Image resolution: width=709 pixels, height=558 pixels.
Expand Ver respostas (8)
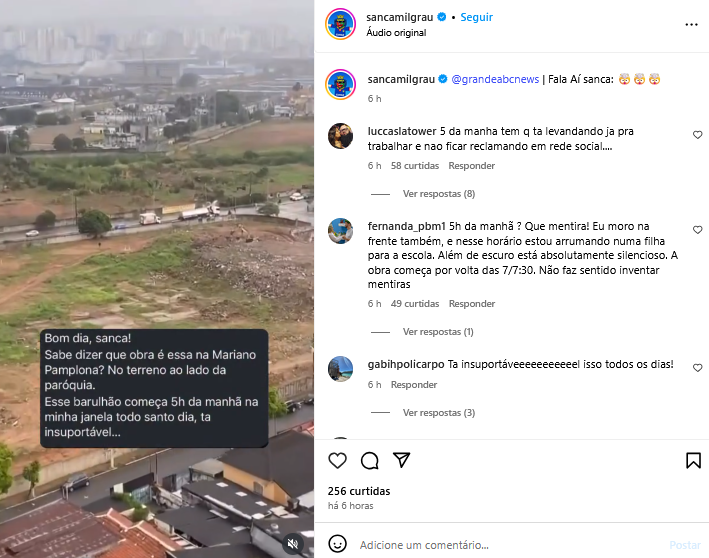click(x=439, y=194)
